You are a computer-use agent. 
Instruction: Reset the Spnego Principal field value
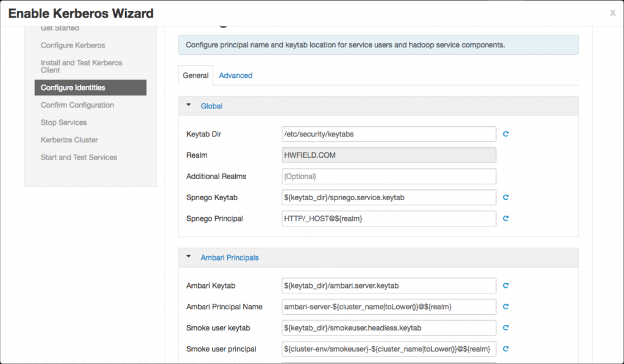tap(506, 219)
